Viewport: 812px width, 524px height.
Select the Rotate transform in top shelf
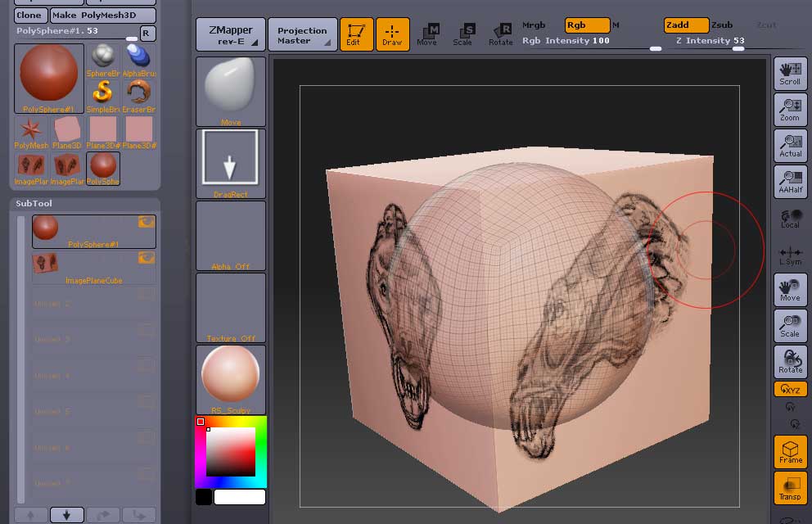(x=500, y=34)
